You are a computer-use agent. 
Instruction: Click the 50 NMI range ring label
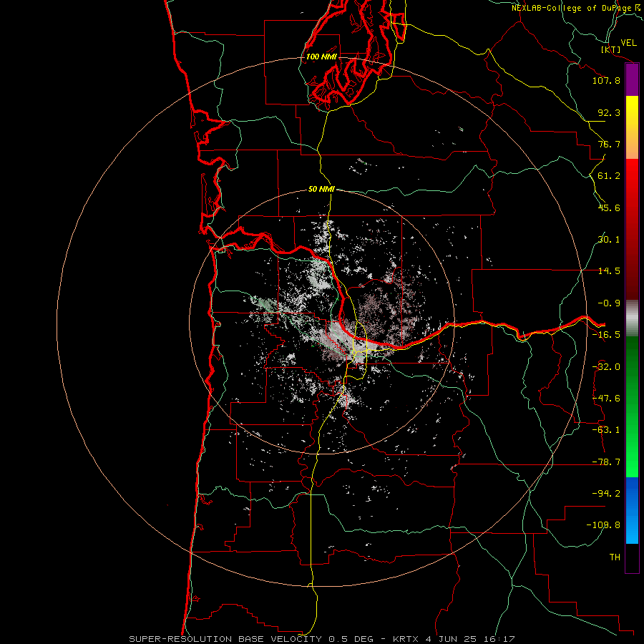(x=321, y=189)
